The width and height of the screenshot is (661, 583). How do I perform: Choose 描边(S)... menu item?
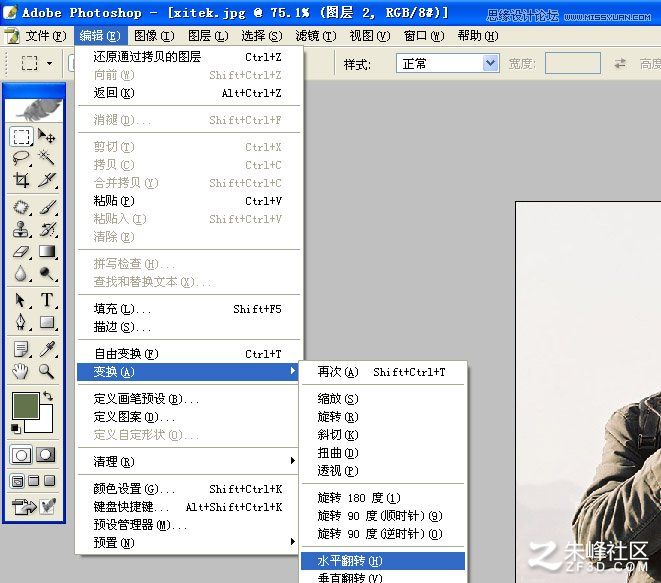tap(187, 327)
